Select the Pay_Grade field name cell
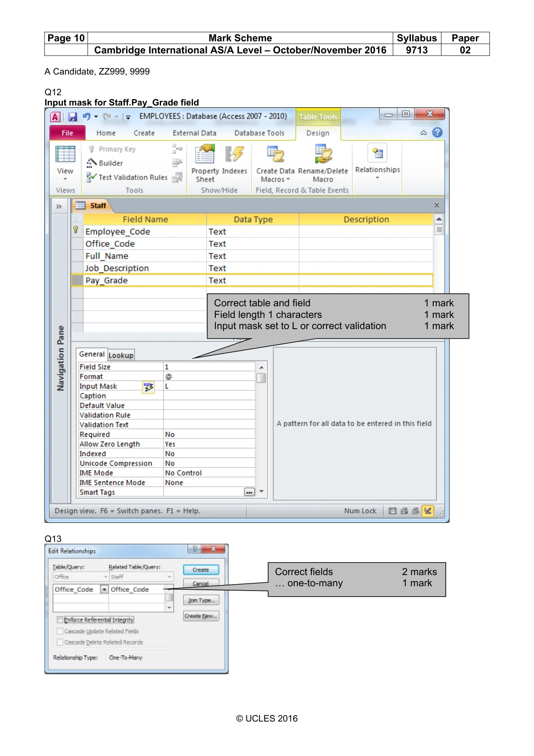The width and height of the screenshot is (534, 756). 145,280
